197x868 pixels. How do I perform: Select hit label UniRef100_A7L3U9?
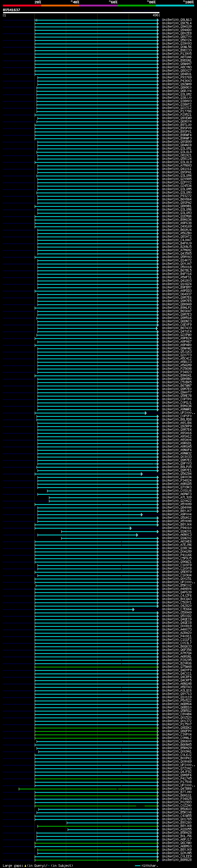177,497
